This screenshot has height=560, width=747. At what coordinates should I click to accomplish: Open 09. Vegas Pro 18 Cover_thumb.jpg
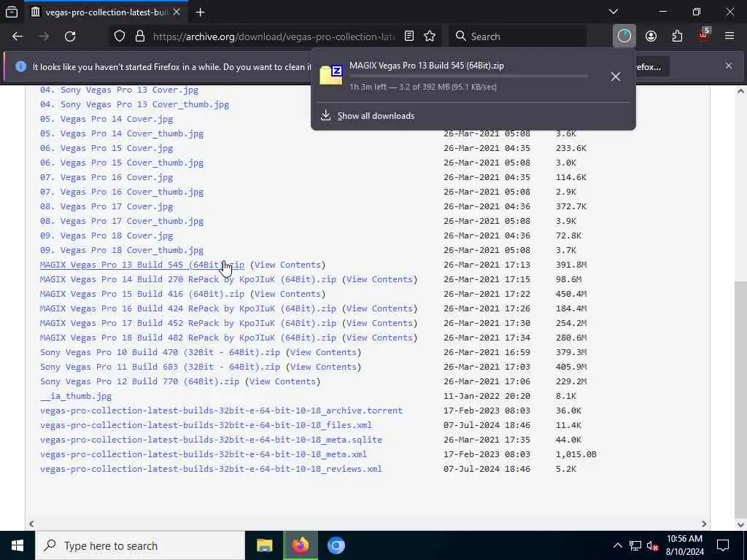[122, 251]
